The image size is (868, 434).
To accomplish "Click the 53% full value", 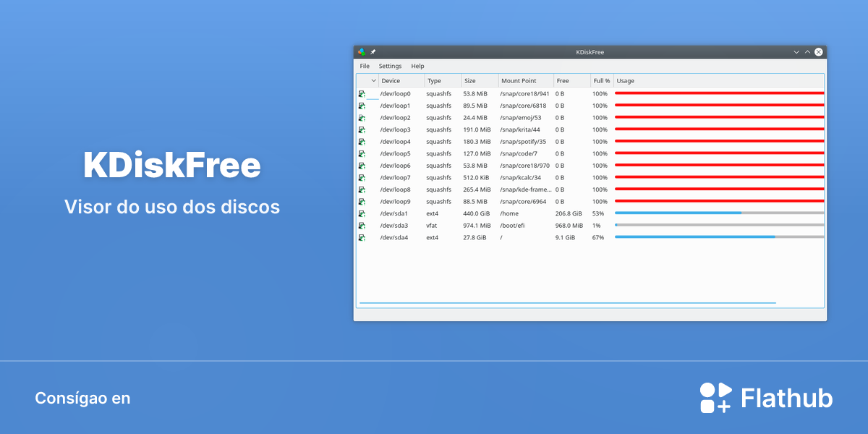I will 597,213.
